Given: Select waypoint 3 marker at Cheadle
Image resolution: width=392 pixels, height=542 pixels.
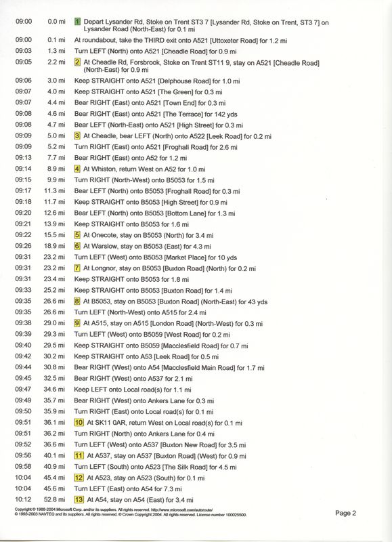Looking at the screenshot, I should pos(77,136).
